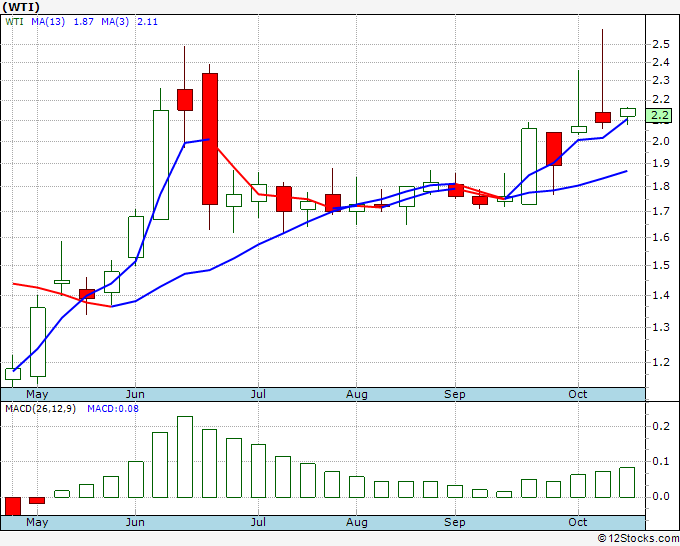
Task: Click the 1.2 price axis label
Action: tap(661, 363)
